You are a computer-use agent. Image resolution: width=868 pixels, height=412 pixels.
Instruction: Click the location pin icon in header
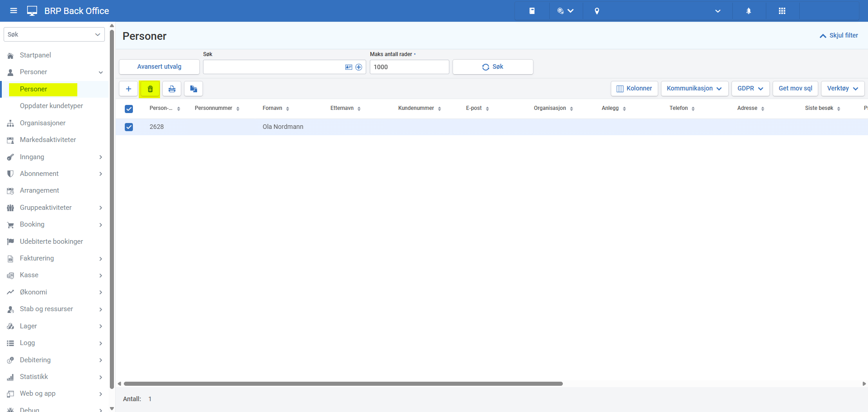point(597,11)
